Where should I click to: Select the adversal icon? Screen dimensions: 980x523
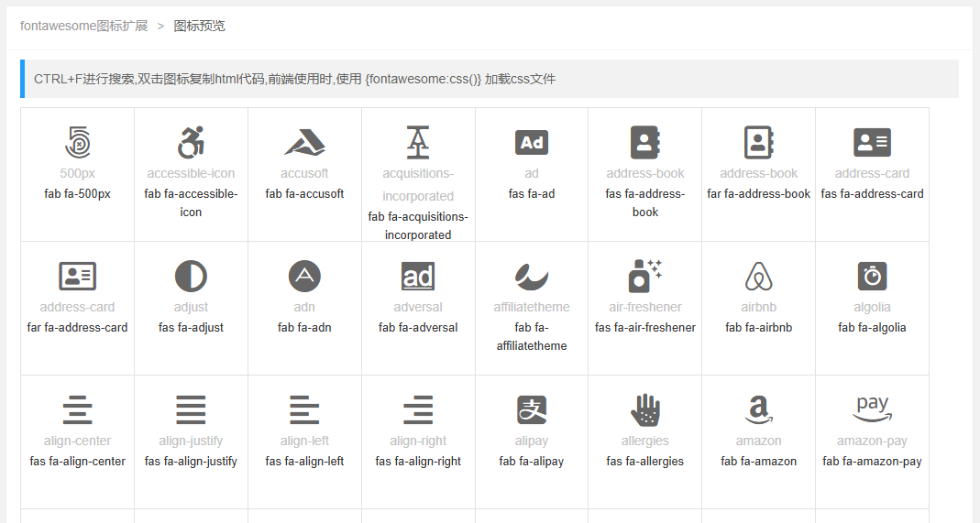click(418, 276)
